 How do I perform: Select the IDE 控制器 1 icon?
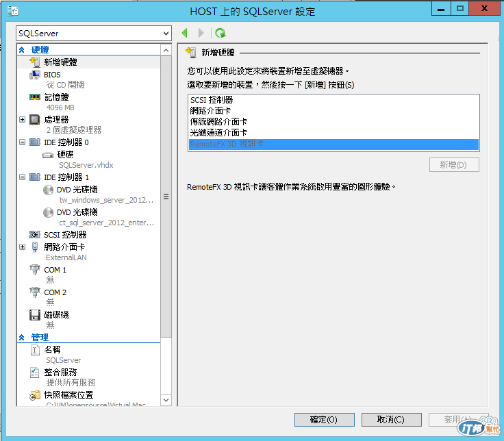pyautogui.click(x=35, y=177)
